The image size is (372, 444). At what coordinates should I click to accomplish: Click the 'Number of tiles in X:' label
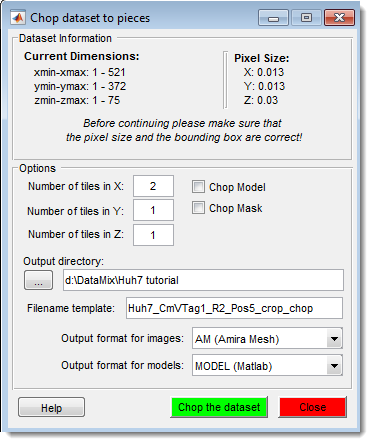(x=76, y=186)
